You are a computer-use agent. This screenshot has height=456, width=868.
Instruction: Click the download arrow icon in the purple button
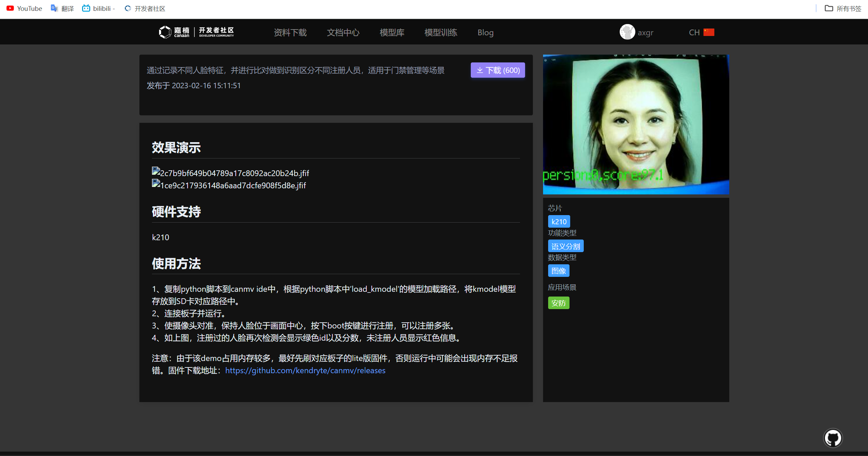pyautogui.click(x=480, y=70)
